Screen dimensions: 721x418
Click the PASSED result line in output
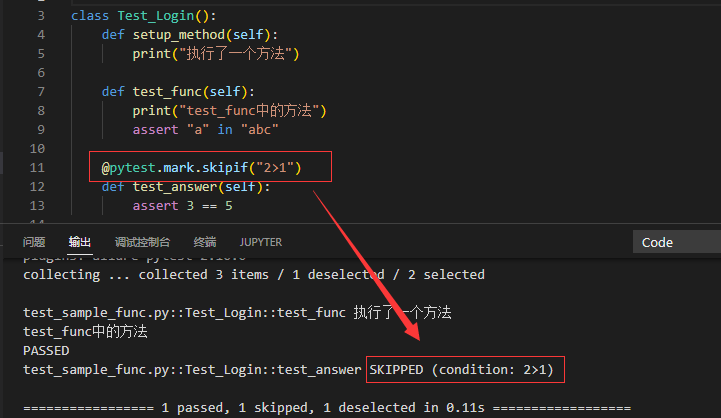46,351
